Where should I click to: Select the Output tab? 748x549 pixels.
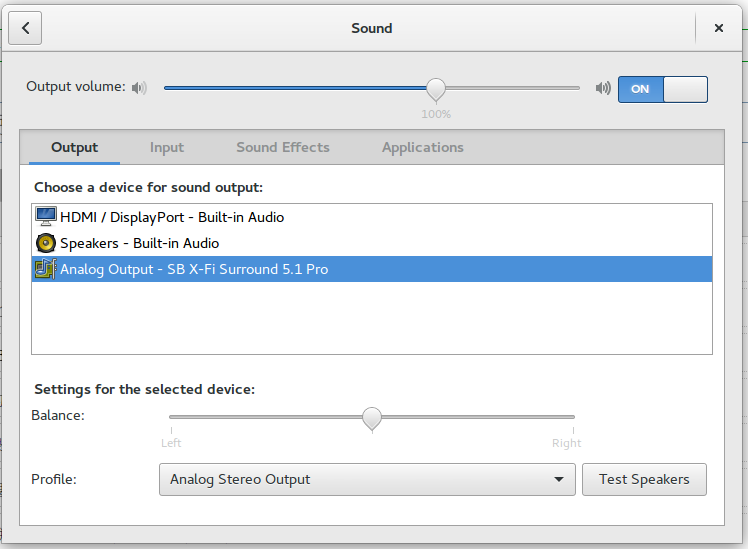tap(75, 147)
